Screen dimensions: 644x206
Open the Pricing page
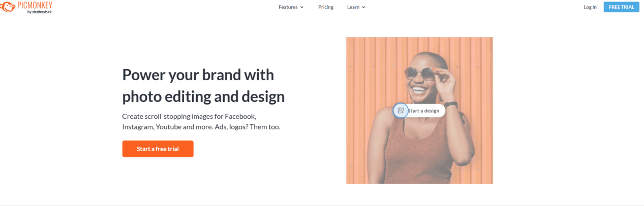pos(326,7)
